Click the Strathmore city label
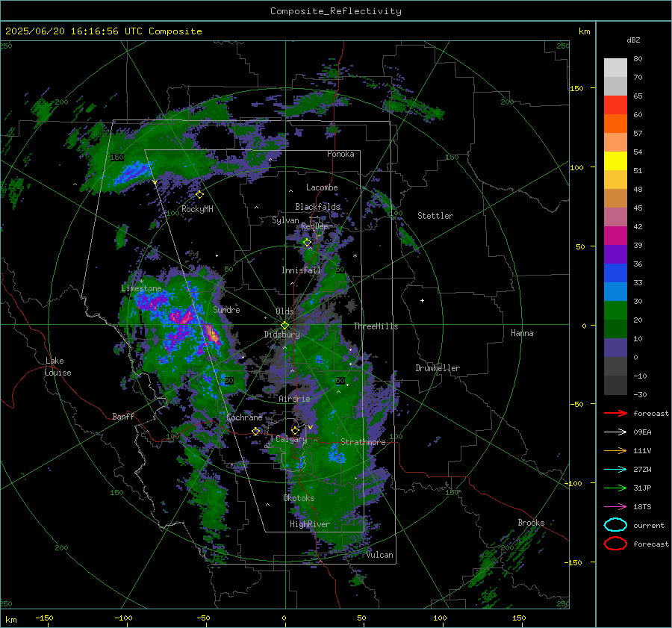Viewport: 672px width, 628px height. coord(363,442)
